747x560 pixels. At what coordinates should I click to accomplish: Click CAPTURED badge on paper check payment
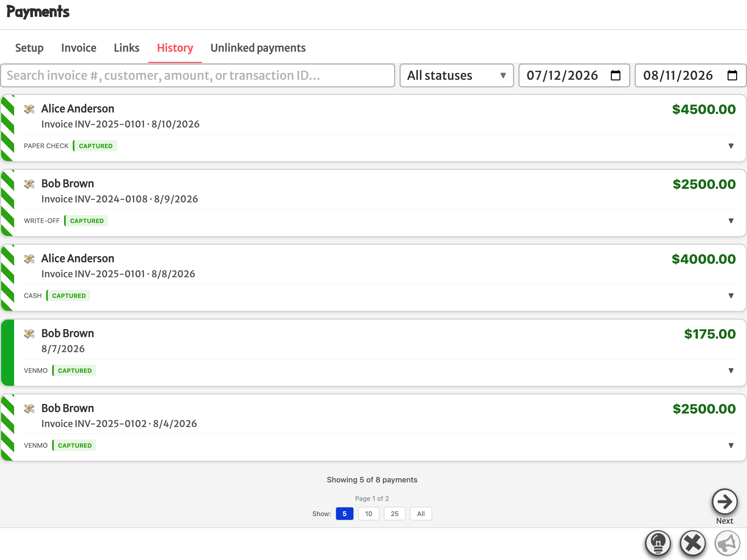(x=95, y=146)
